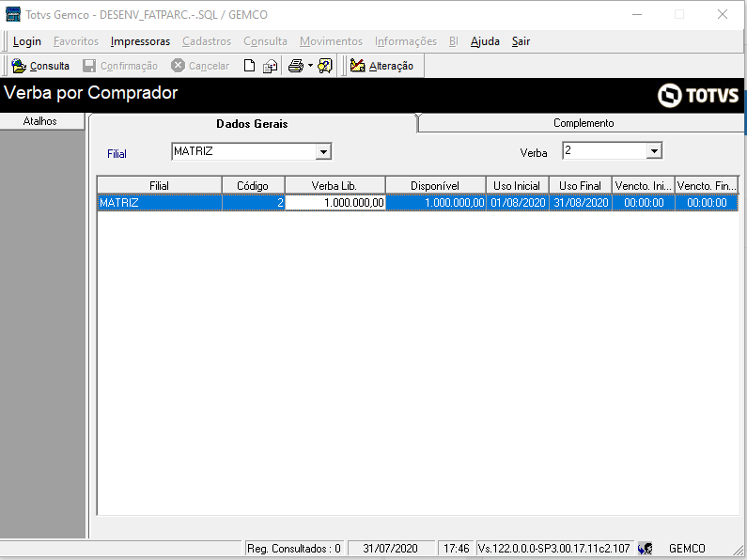Open the Impressoras menu
Viewport: 747px width, 560px height.
point(140,41)
